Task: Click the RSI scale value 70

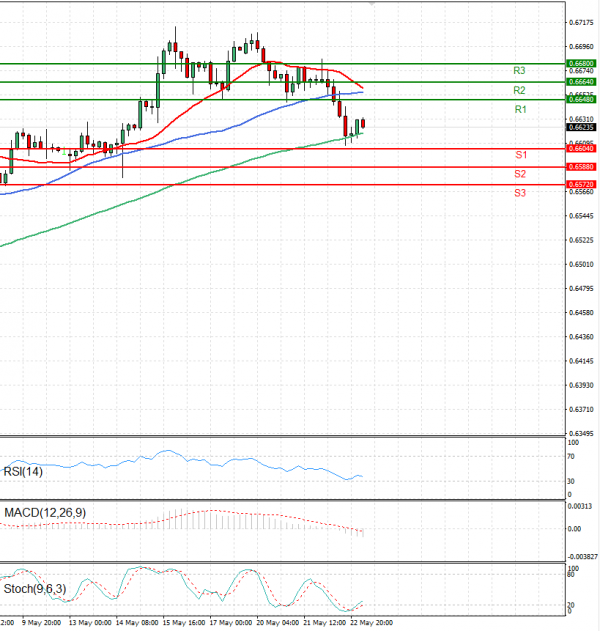Action: coord(571,456)
